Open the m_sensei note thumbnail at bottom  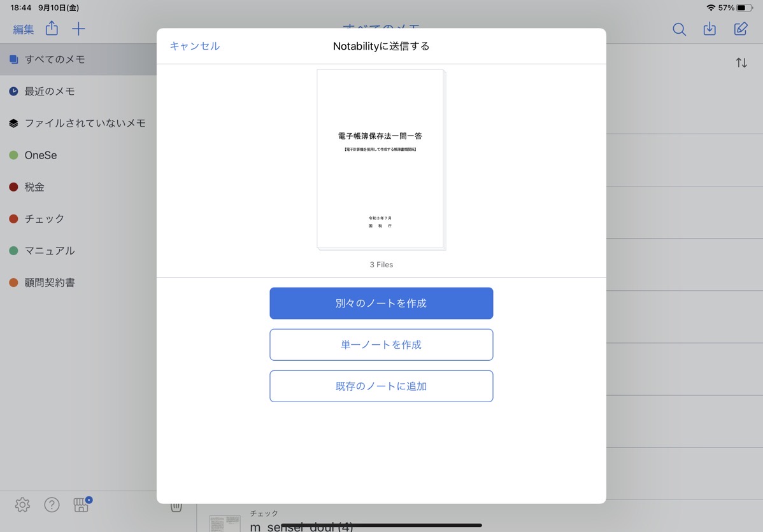[x=225, y=523]
